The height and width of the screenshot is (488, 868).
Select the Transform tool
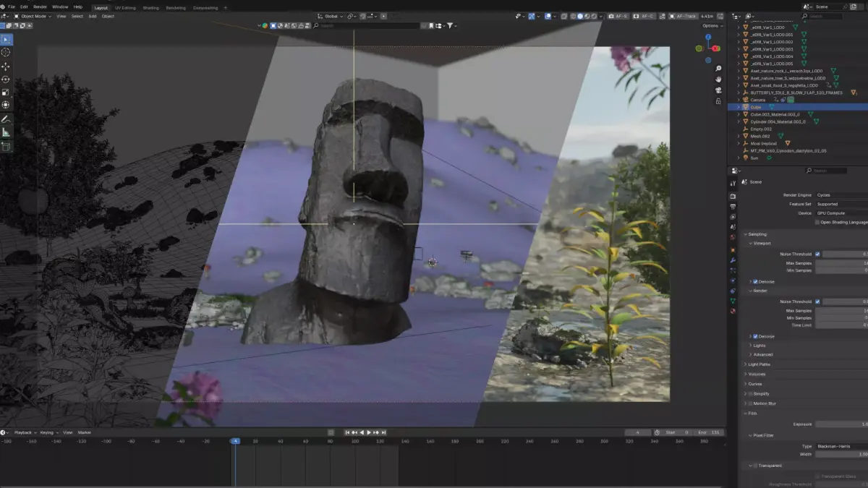click(x=6, y=105)
